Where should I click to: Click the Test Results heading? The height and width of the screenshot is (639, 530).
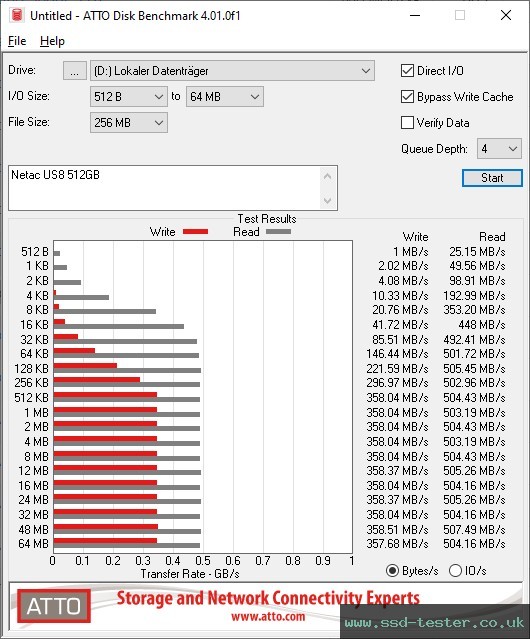coord(267,219)
